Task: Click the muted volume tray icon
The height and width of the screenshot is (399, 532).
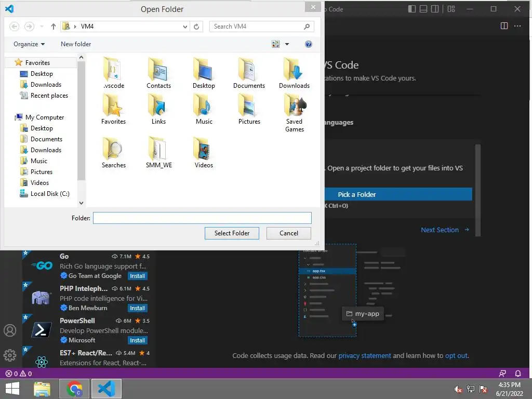Action: coord(458,389)
